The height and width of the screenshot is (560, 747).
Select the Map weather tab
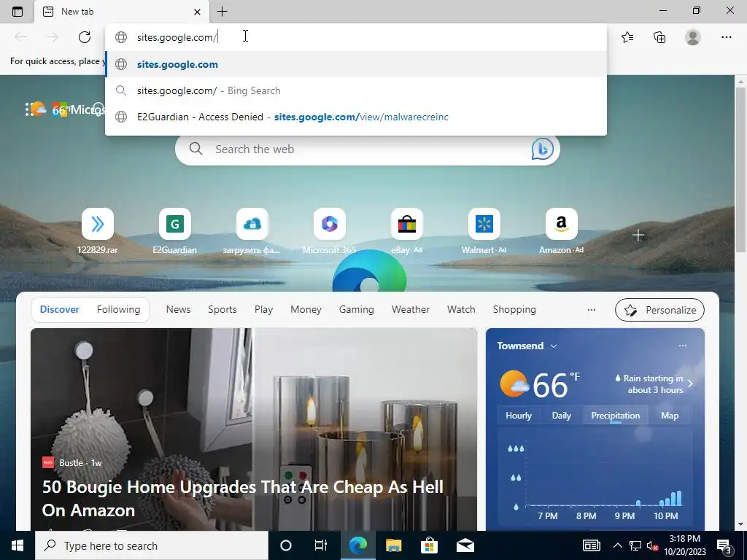coord(670,415)
